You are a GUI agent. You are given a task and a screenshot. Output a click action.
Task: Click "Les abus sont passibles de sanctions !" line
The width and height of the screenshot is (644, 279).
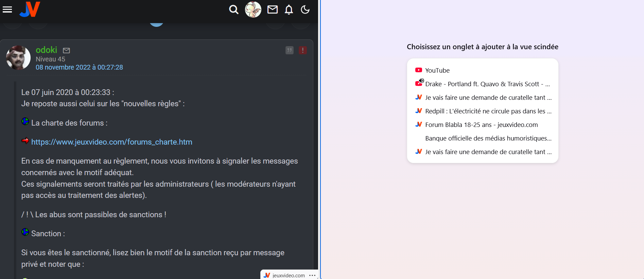(101, 215)
